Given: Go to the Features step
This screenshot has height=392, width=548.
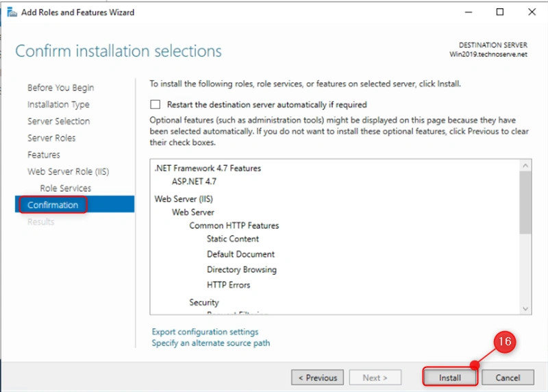Looking at the screenshot, I should pyautogui.click(x=44, y=155).
